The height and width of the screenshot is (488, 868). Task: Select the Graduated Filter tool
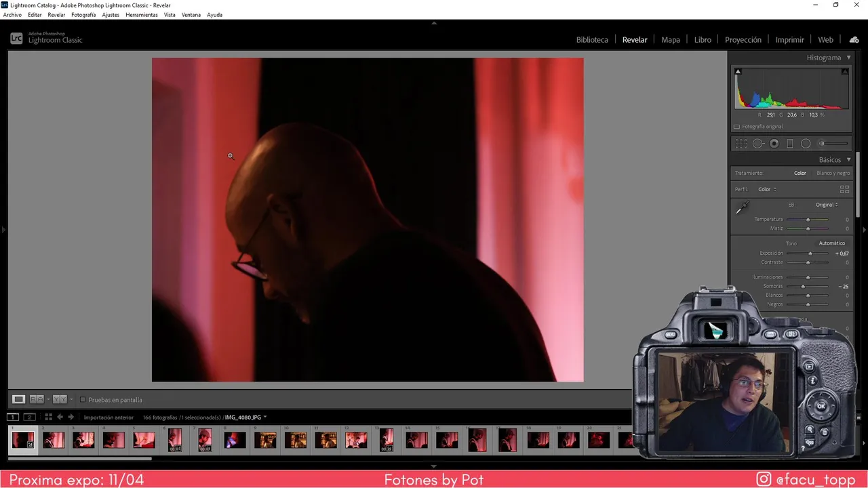click(x=790, y=144)
